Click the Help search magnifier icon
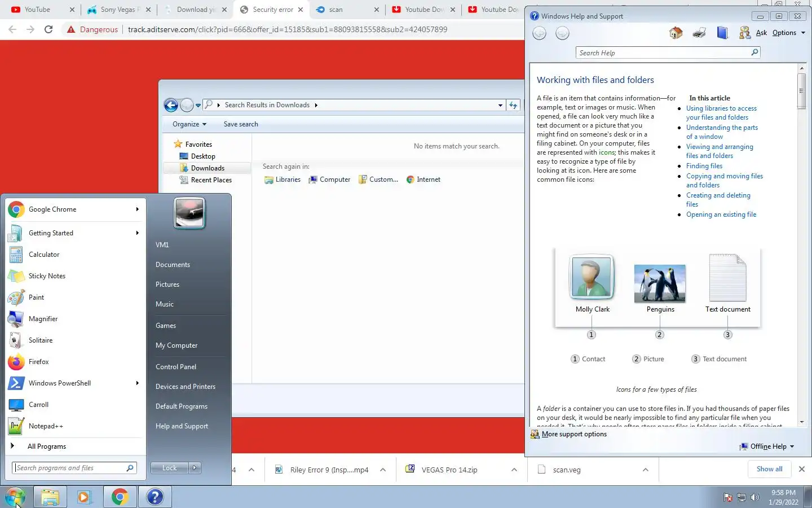 pyautogui.click(x=754, y=52)
